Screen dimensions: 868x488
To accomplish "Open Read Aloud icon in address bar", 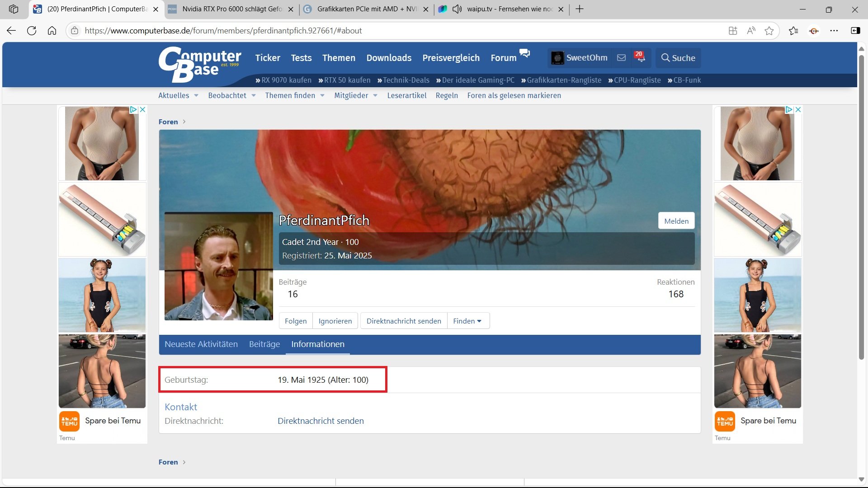I will [x=751, y=31].
